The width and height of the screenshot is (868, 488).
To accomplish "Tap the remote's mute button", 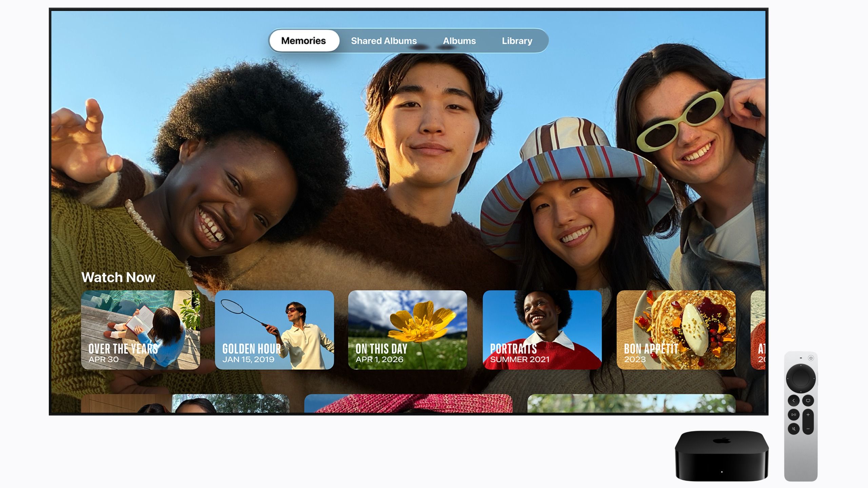I will tap(793, 429).
